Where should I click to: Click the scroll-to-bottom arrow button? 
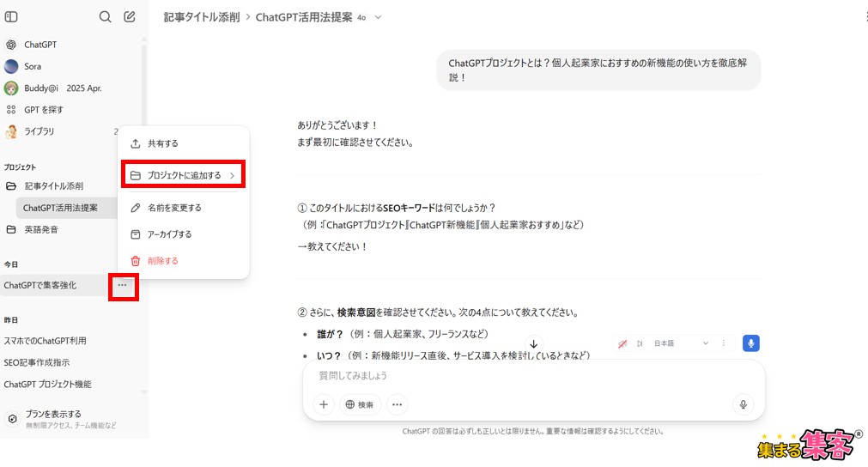(534, 344)
